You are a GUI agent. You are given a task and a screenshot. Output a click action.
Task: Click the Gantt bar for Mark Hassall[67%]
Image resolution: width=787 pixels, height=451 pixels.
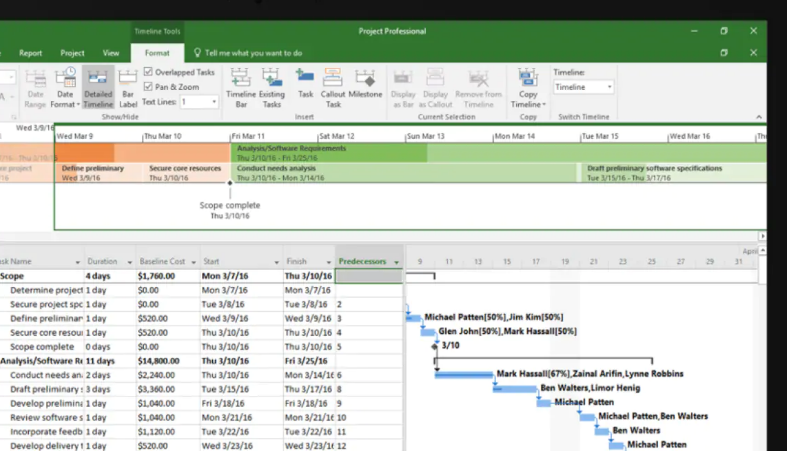point(464,374)
